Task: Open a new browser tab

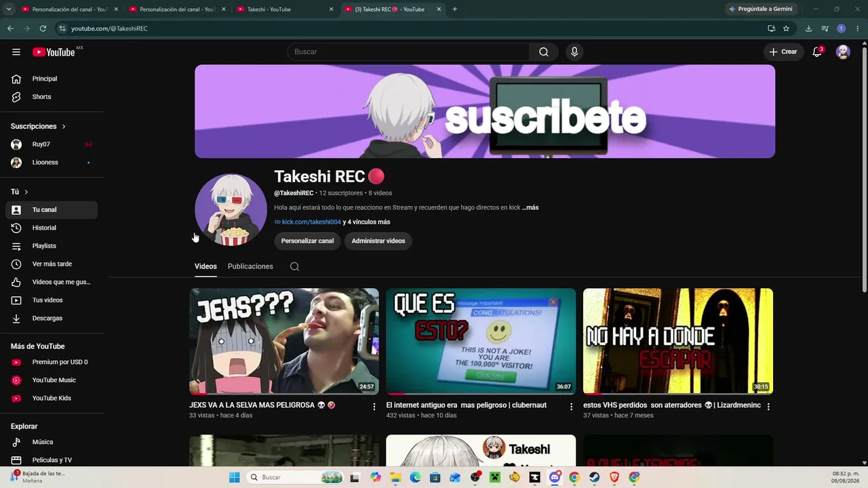Action: 454,9
